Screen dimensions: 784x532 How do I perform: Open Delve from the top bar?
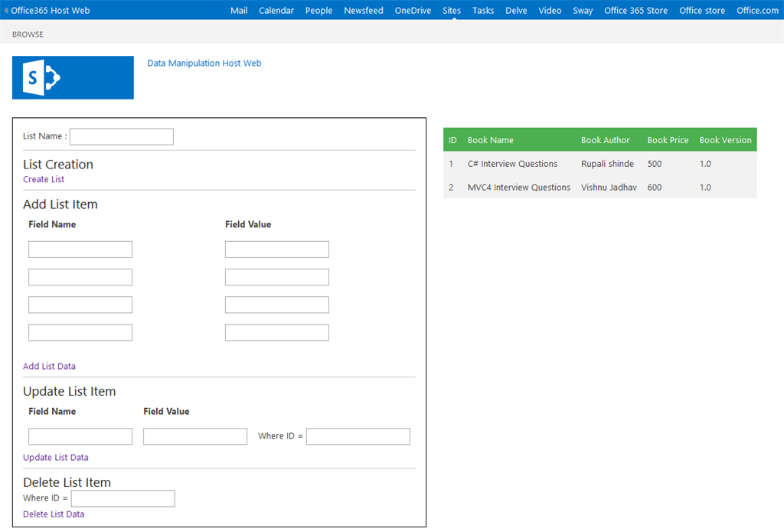(x=516, y=11)
